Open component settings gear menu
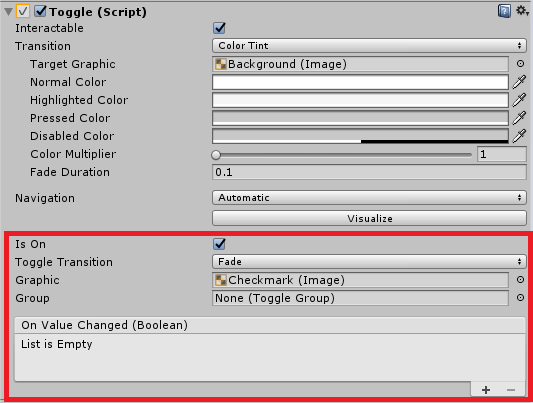This screenshot has width=533, height=403. pyautogui.click(x=522, y=11)
